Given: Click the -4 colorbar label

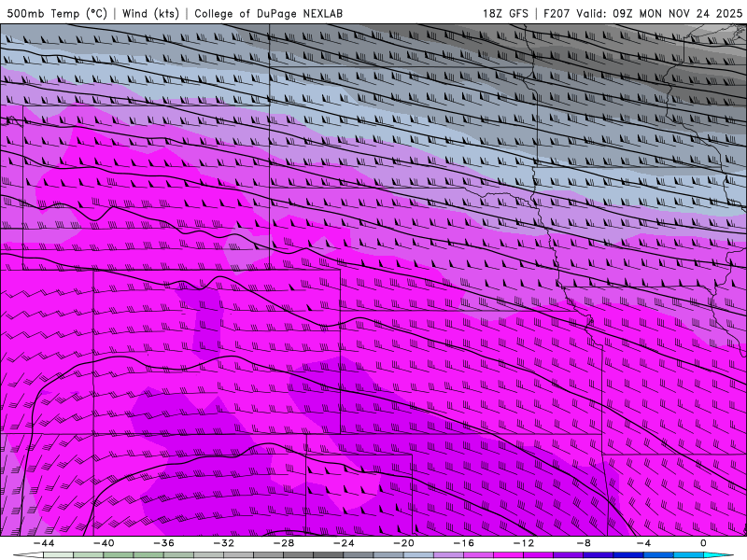Looking at the screenshot, I should [643, 543].
